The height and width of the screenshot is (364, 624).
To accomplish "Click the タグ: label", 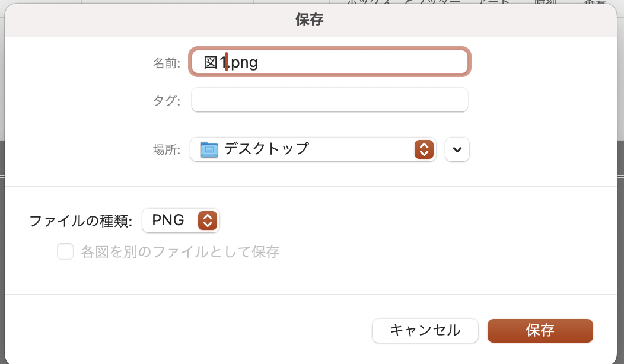I will click(x=167, y=100).
